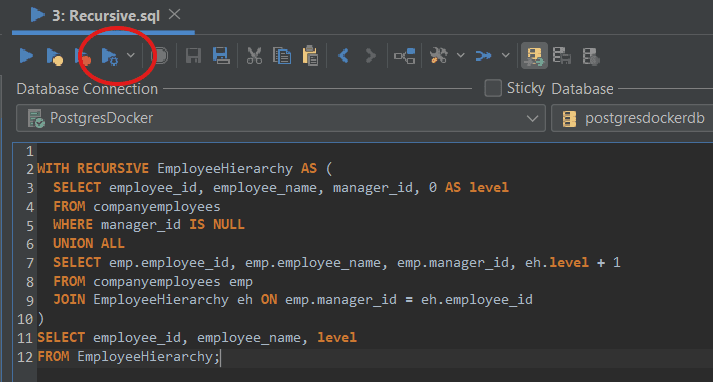Cut selection with scissors icon

(x=254, y=56)
